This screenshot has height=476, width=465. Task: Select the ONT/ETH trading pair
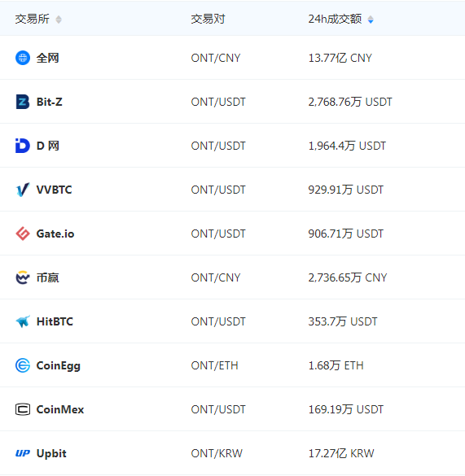tap(214, 365)
